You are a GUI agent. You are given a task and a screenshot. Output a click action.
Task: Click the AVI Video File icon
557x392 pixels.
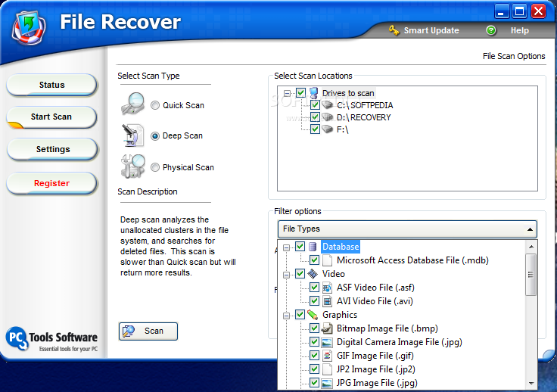tap(327, 301)
